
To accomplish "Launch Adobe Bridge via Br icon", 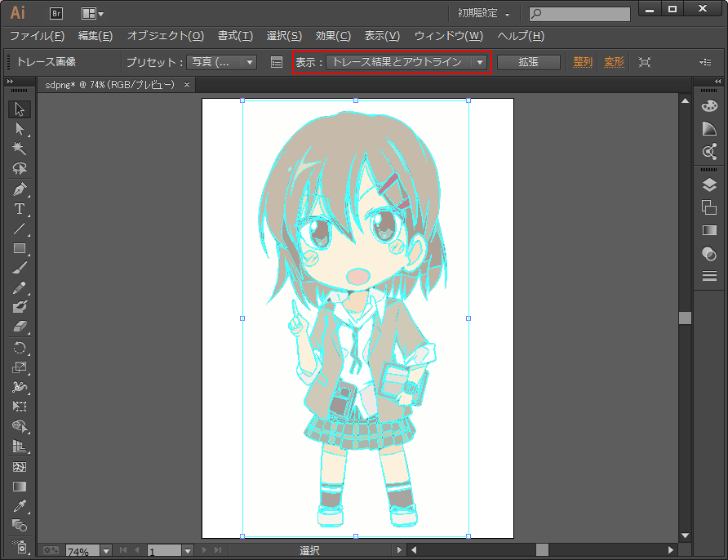I will (x=56, y=13).
